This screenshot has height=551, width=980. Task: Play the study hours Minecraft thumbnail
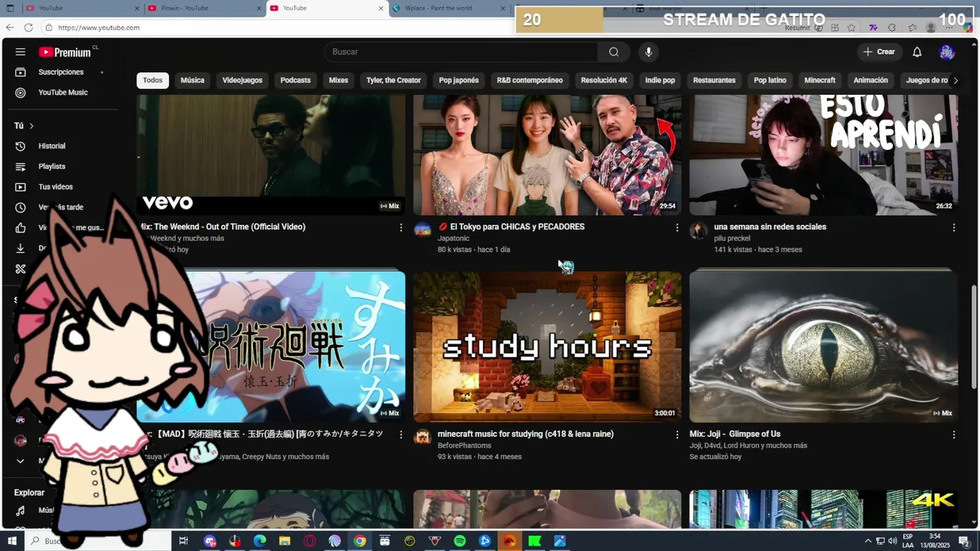pyautogui.click(x=547, y=347)
